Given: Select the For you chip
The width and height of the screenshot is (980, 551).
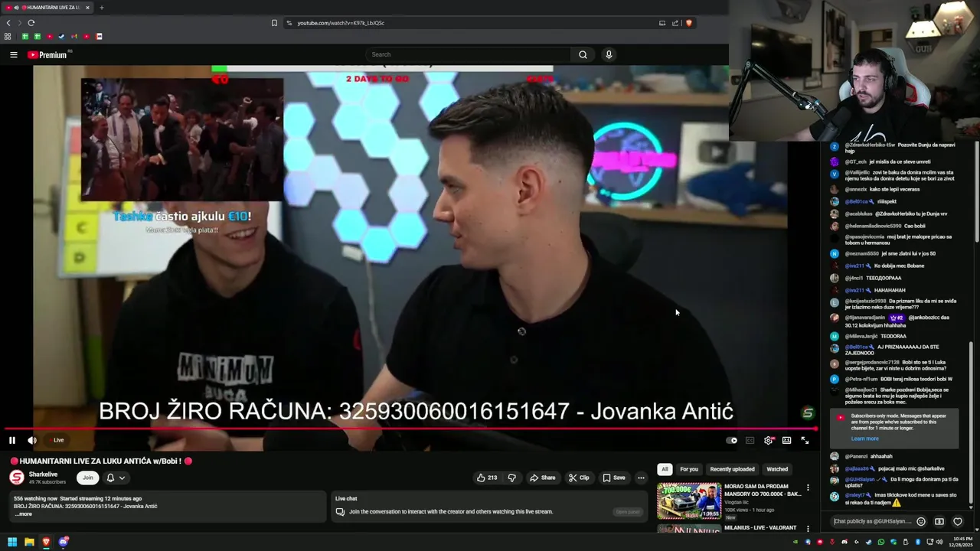Looking at the screenshot, I should tap(689, 469).
